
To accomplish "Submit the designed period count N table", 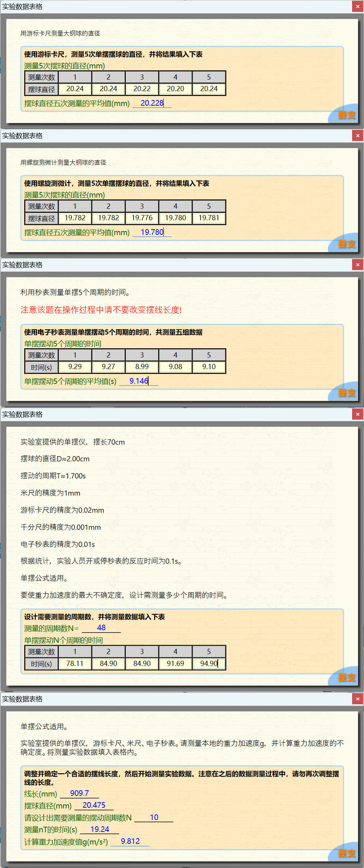I will tap(347, 677).
